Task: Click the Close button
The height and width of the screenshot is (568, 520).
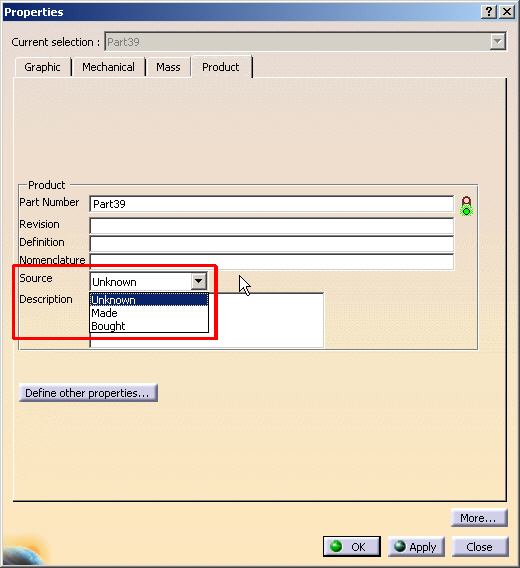Action: (x=480, y=547)
